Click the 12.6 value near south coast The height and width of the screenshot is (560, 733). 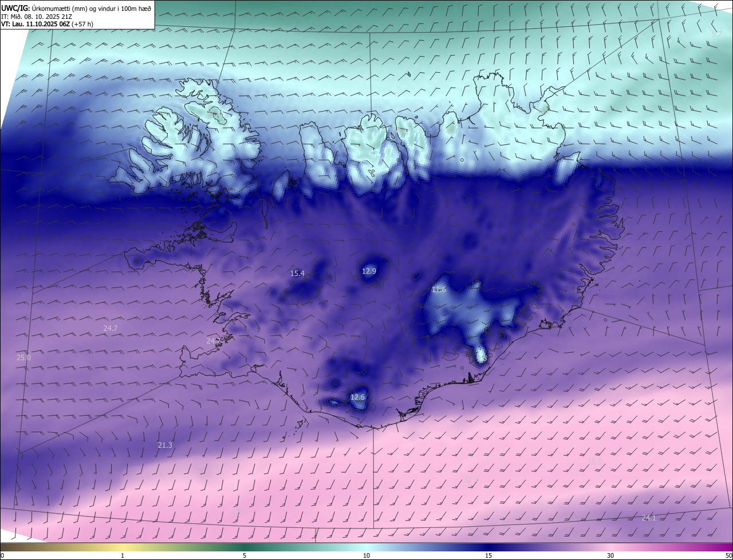(357, 397)
